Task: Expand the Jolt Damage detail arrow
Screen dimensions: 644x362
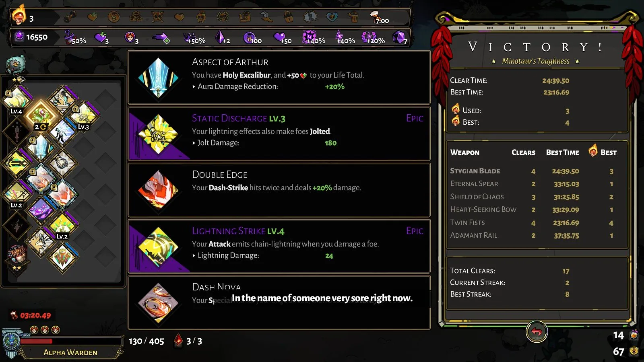Action: pyautogui.click(x=194, y=143)
